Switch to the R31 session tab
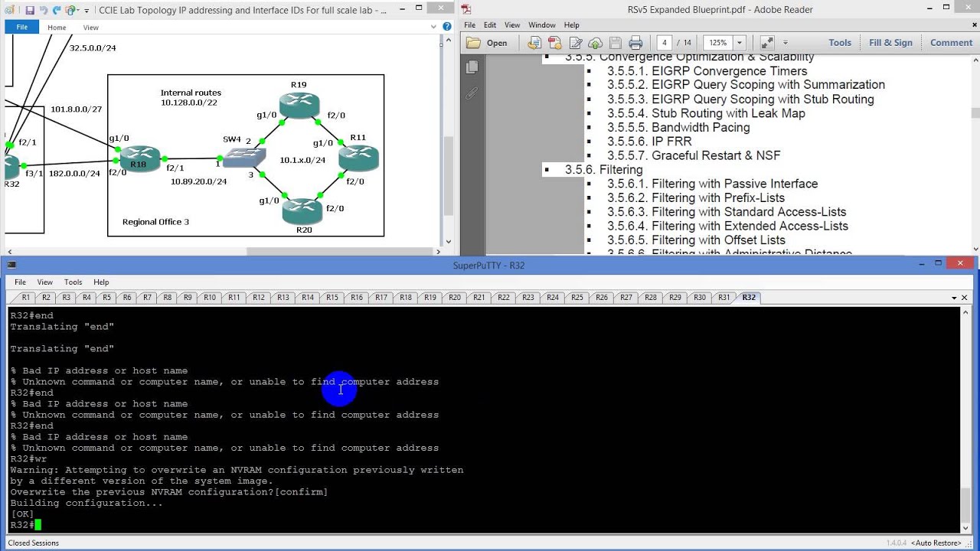The image size is (980, 551). click(724, 298)
